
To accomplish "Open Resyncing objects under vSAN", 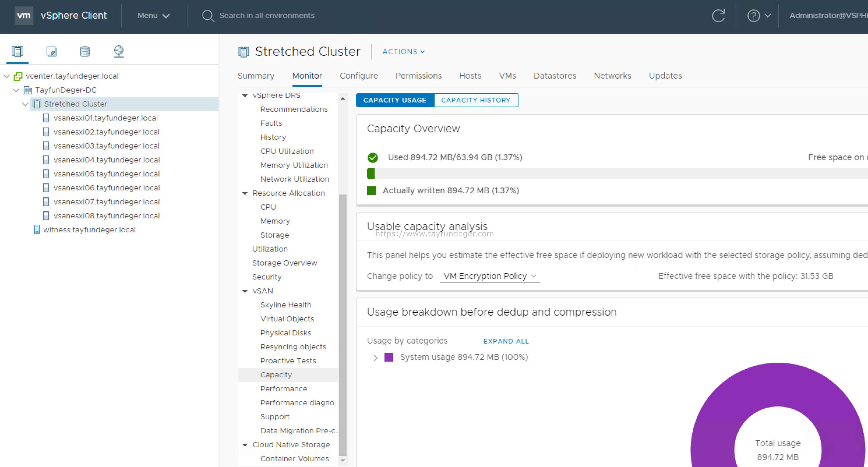I will 293,347.
